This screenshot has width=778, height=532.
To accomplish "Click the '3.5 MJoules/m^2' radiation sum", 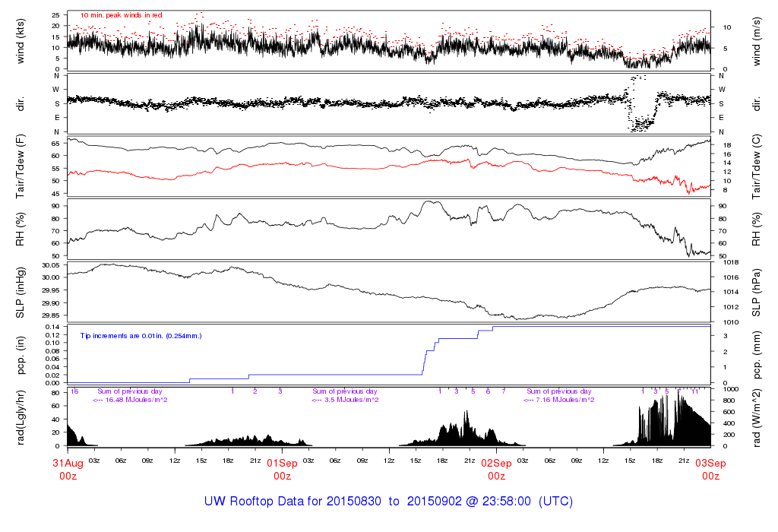I will coord(351,400).
